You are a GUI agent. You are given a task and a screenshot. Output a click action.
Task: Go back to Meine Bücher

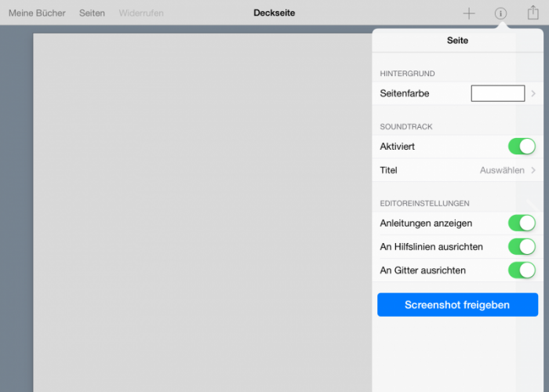pyautogui.click(x=37, y=13)
